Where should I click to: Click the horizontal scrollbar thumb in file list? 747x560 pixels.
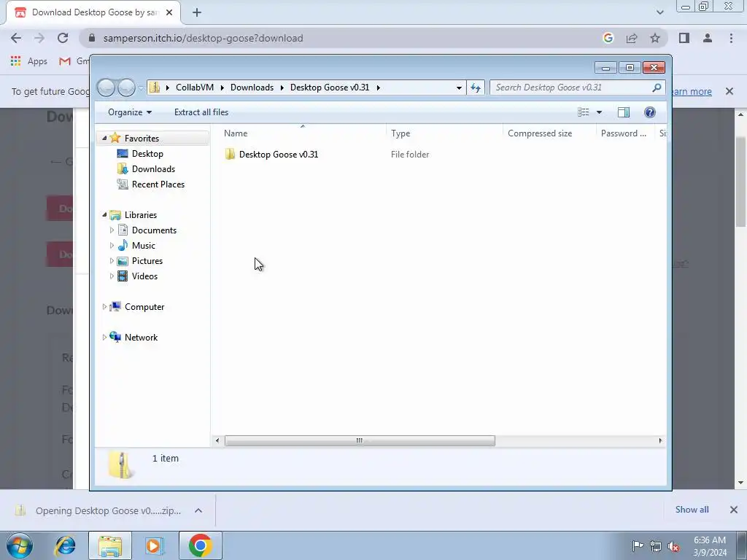click(360, 441)
